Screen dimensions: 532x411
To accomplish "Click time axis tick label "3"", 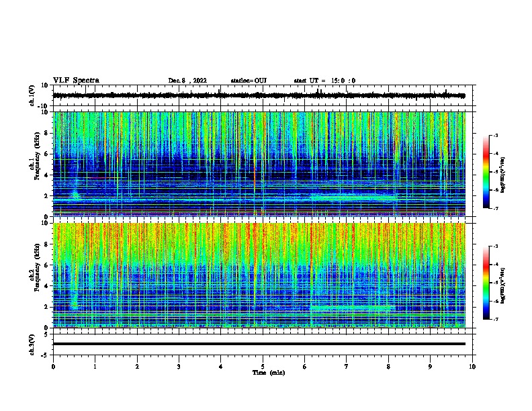I will (x=179, y=367).
